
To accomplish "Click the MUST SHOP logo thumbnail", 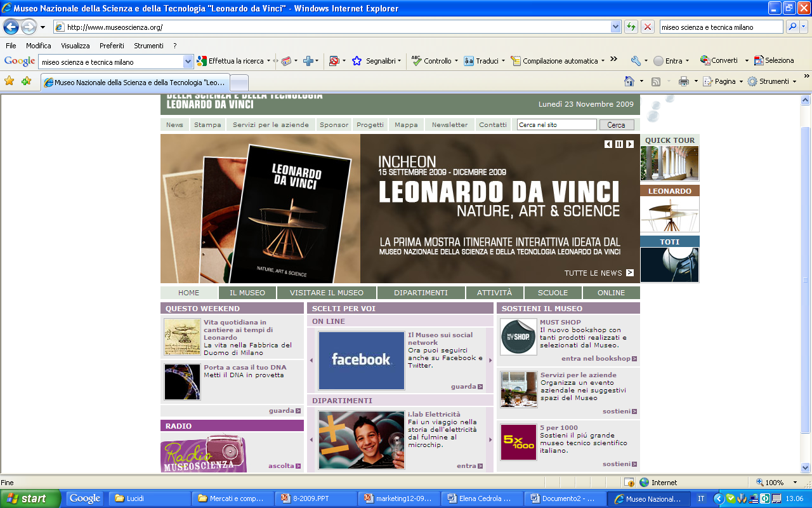I will click(518, 337).
